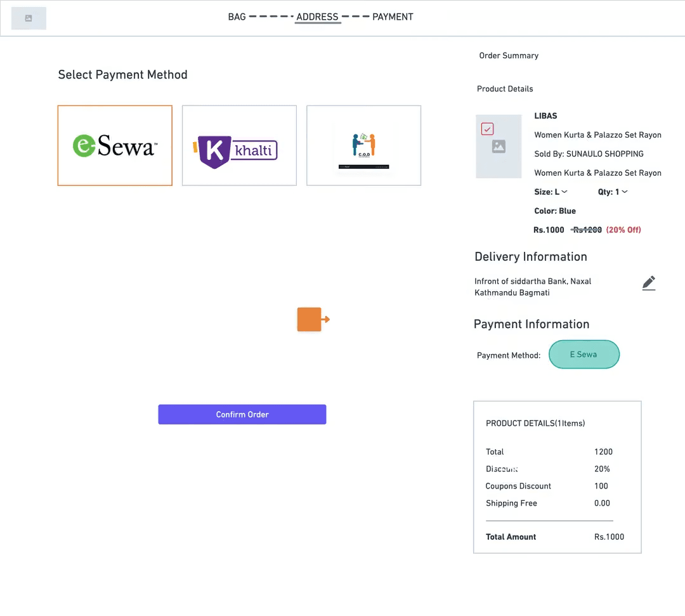685x616 pixels.
Task: Choose the Khalti payment option
Action: tap(239, 145)
